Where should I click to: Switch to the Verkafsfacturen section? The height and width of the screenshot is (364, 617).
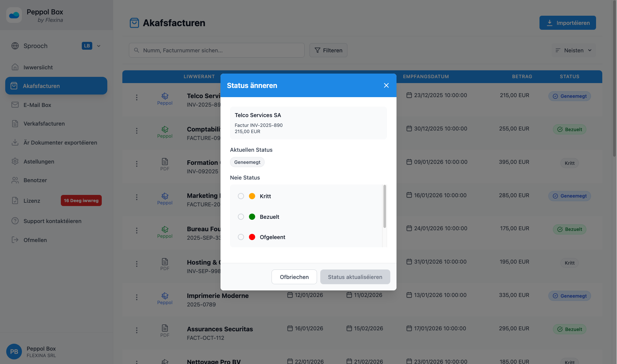click(x=44, y=124)
